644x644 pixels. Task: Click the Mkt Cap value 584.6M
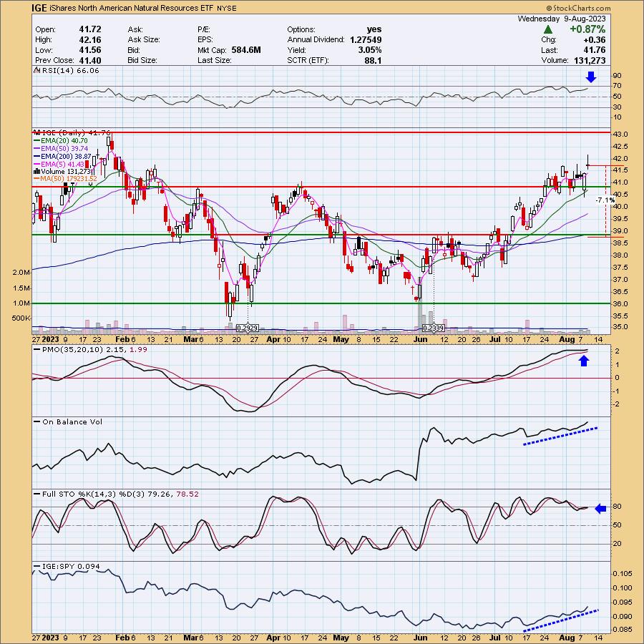[x=246, y=50]
